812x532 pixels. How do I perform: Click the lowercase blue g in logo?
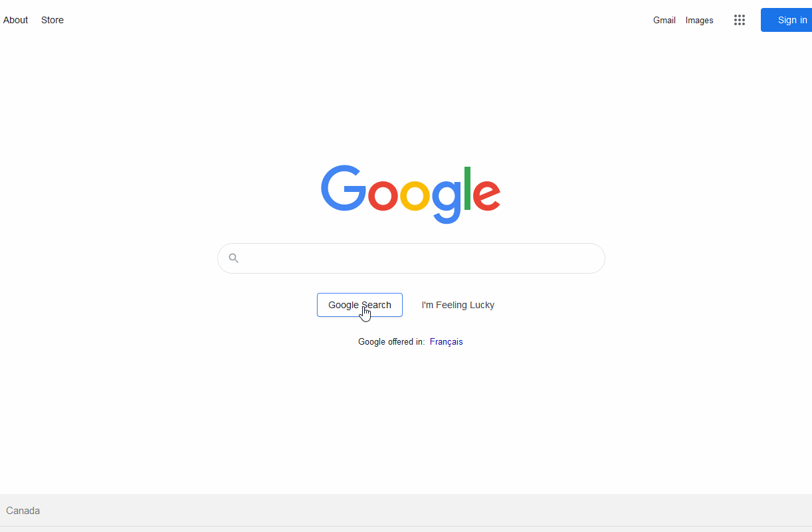click(447, 202)
